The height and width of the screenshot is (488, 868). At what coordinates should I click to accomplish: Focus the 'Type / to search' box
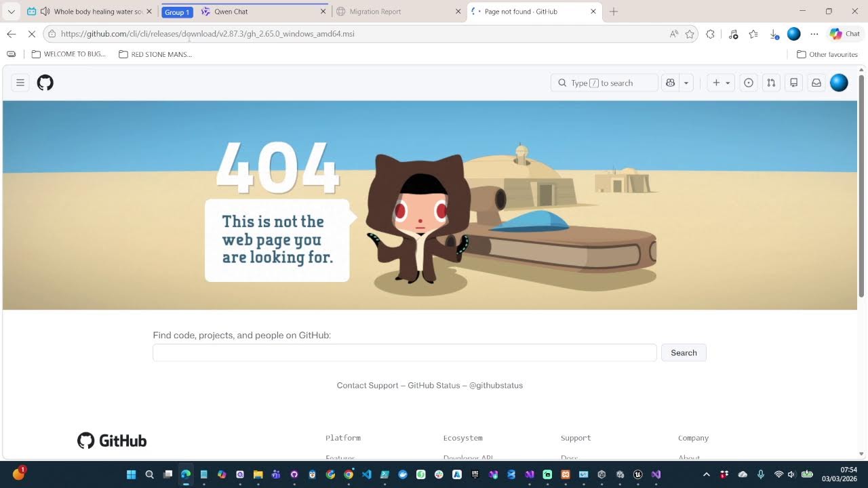click(604, 83)
